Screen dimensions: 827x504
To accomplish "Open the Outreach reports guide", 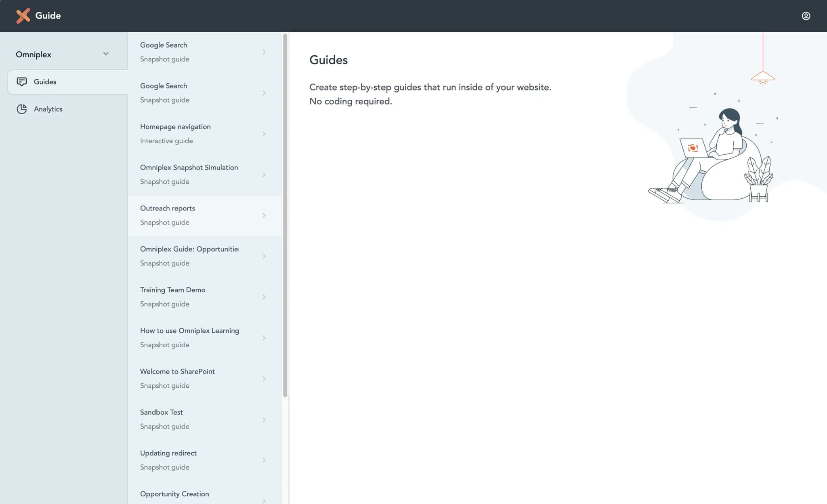I will tap(205, 215).
